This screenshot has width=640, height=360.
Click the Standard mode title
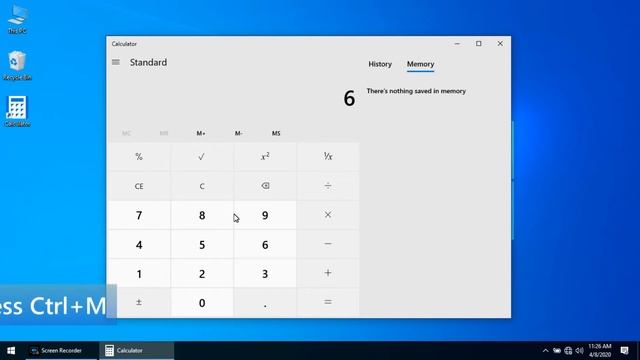click(148, 62)
